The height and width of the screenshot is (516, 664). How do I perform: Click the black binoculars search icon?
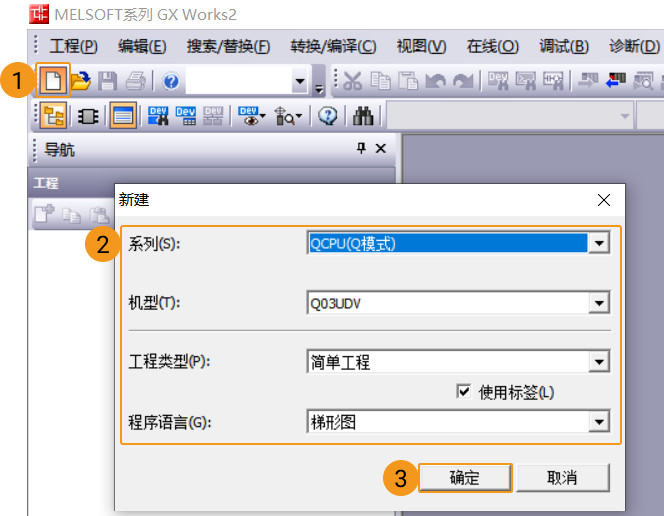[363, 116]
